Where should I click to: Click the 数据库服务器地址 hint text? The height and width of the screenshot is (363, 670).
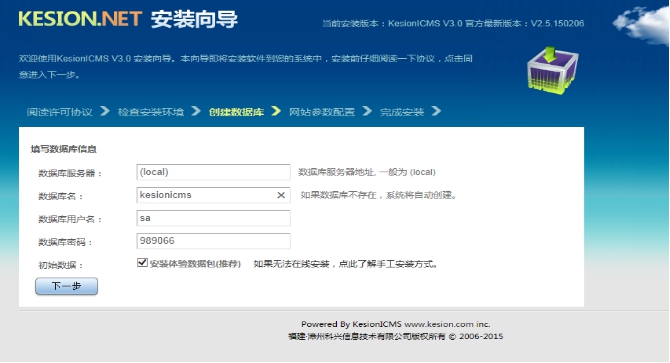(x=367, y=172)
